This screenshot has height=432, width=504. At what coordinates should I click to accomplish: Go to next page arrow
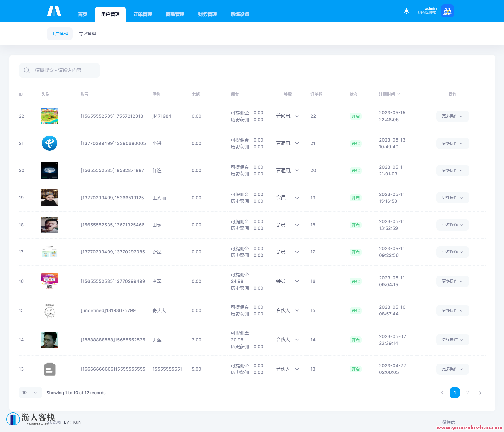pyautogui.click(x=480, y=393)
